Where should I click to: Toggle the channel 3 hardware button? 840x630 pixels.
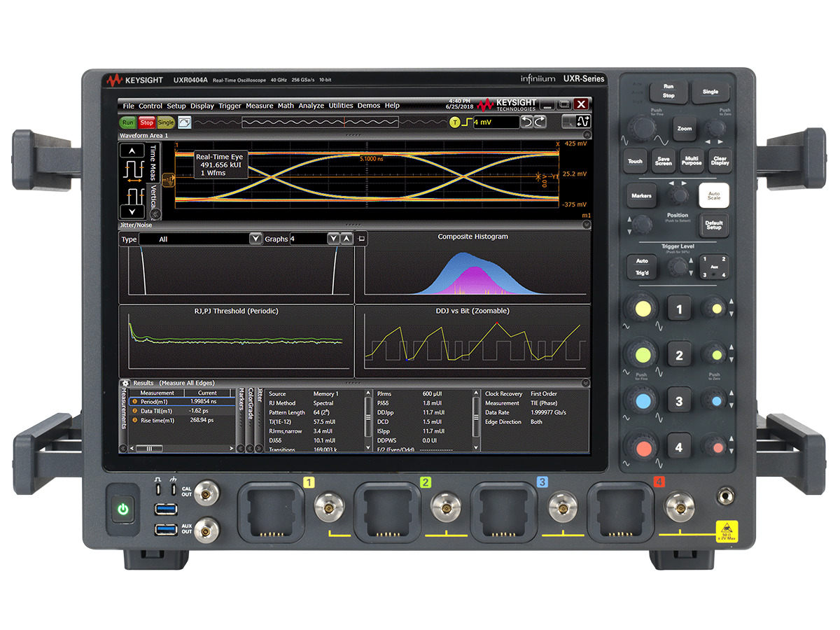pos(678,402)
